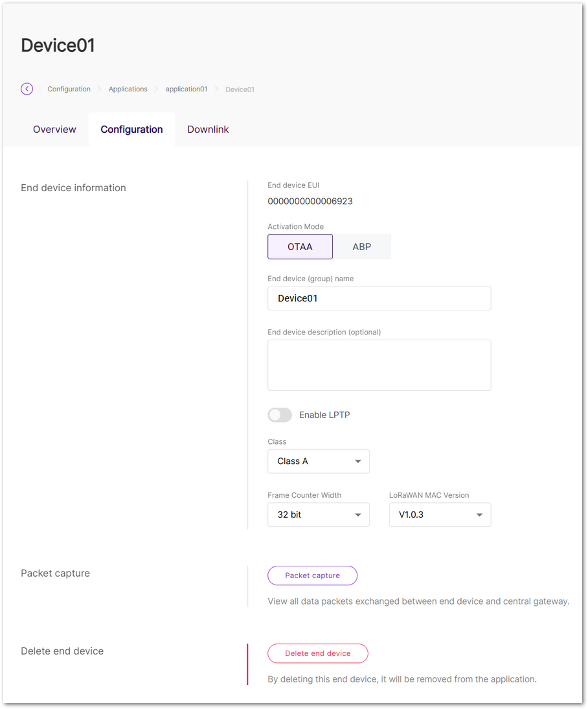This screenshot has width=588, height=709.
Task: Click the Delete end device button
Action: [318, 653]
